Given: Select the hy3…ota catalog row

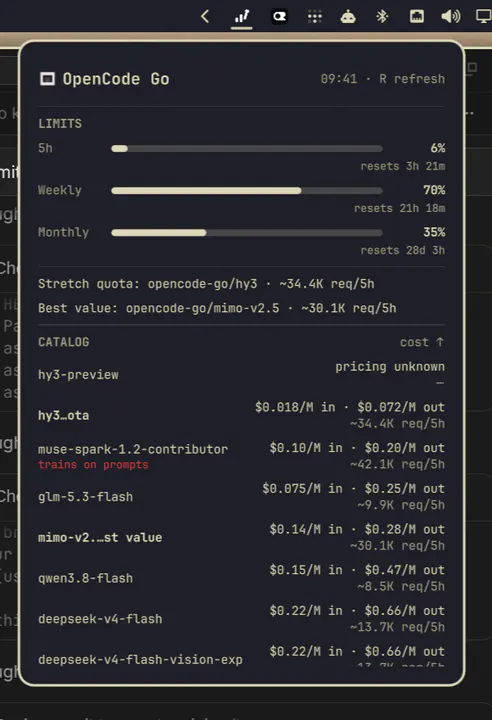Looking at the screenshot, I should tap(242, 415).
